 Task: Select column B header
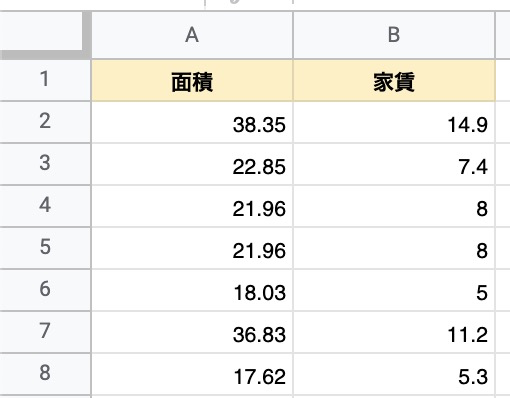click(394, 35)
